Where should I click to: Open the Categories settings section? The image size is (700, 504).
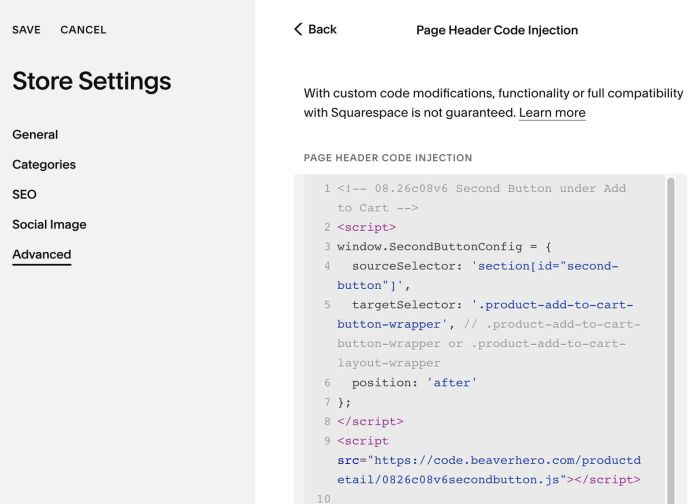[x=44, y=164]
